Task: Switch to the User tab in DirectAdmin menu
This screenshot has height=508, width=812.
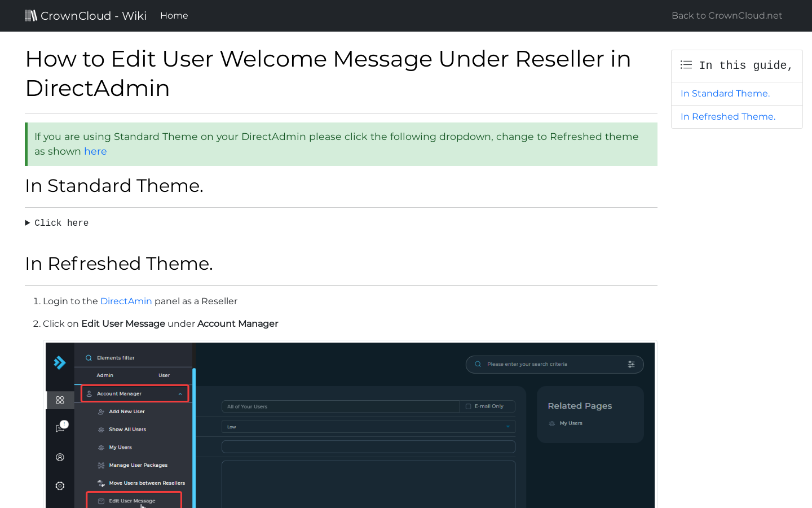Action: pyautogui.click(x=164, y=375)
